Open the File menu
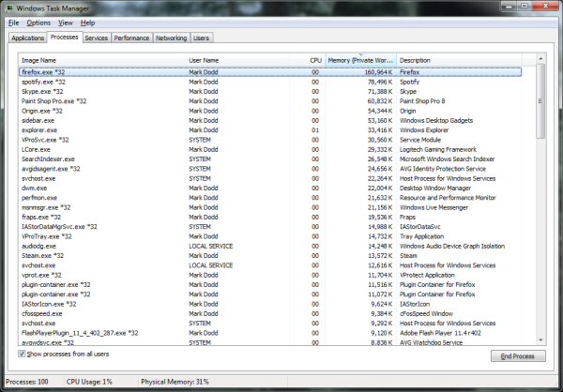Viewport: 563px width, 392px height. 14,23
